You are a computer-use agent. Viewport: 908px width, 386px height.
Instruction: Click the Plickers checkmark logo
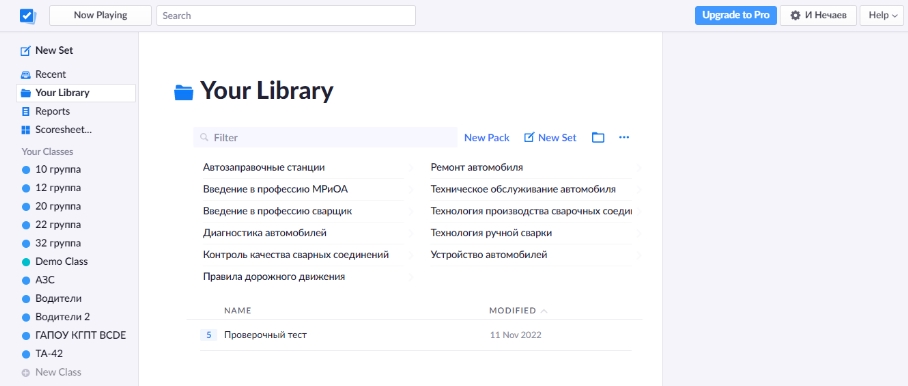(x=28, y=16)
